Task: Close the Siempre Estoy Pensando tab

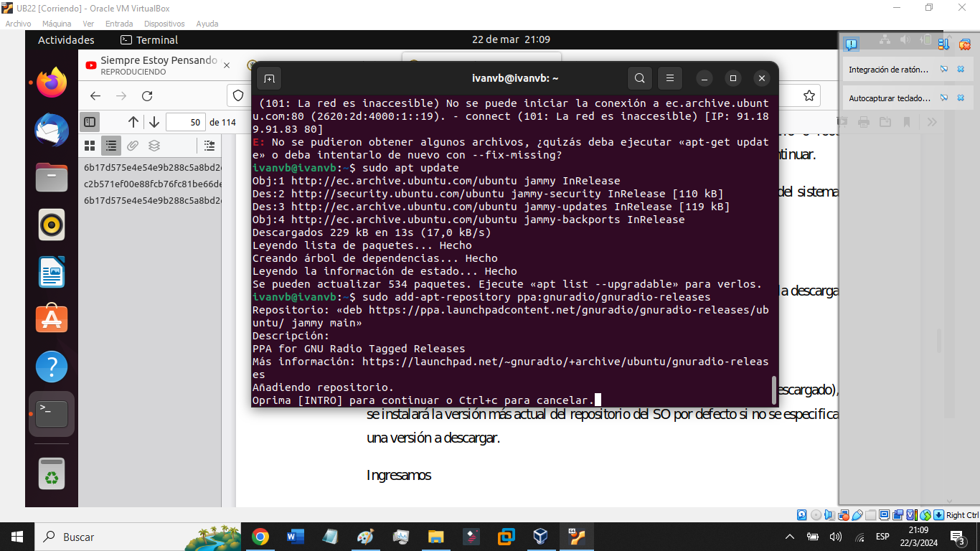Action: pyautogui.click(x=227, y=65)
